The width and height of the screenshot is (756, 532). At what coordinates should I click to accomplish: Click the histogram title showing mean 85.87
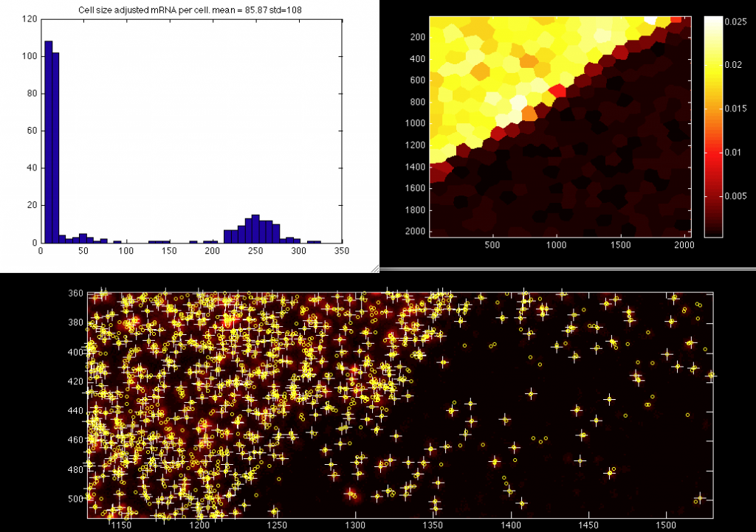[190, 10]
